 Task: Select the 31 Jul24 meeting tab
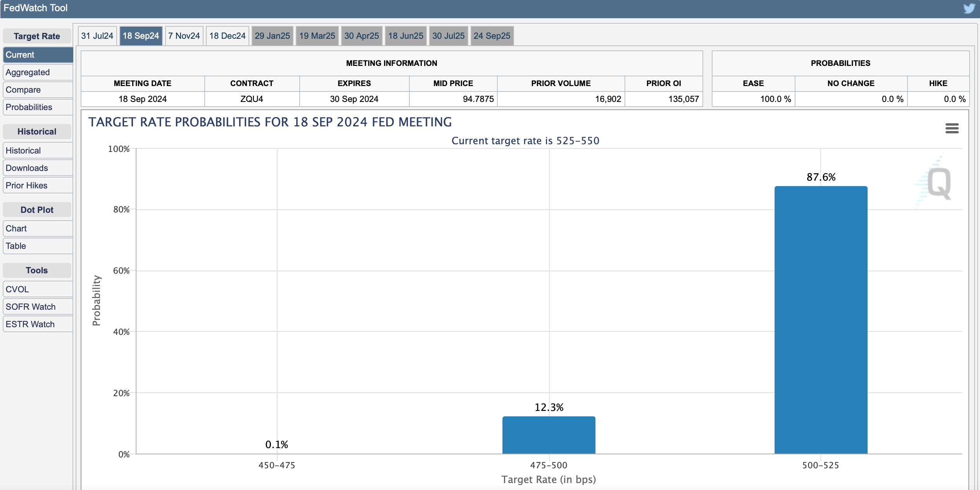97,36
